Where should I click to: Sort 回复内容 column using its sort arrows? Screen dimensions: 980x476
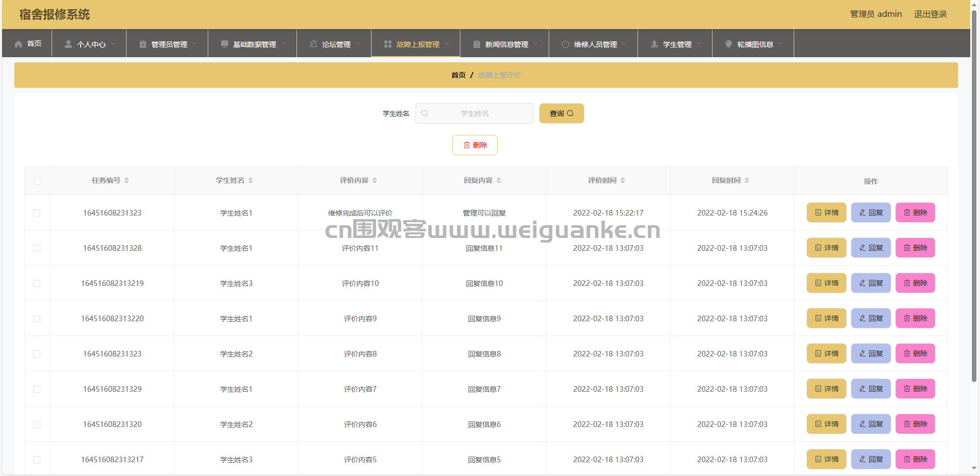point(499,180)
